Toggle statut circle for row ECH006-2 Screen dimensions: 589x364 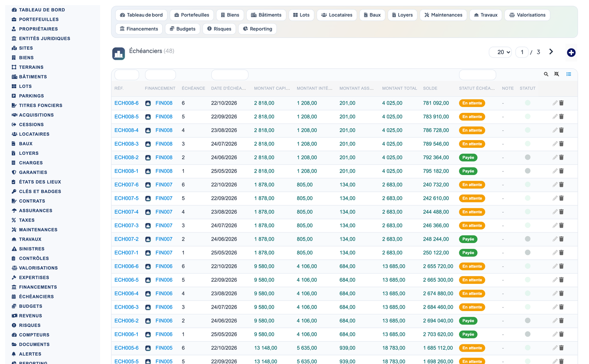pyautogui.click(x=527, y=321)
